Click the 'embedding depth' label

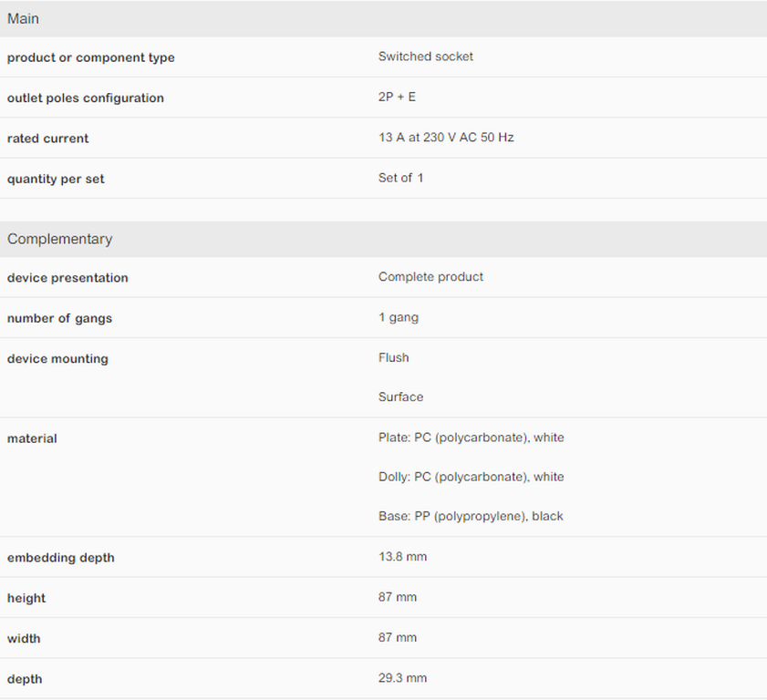[61, 558]
